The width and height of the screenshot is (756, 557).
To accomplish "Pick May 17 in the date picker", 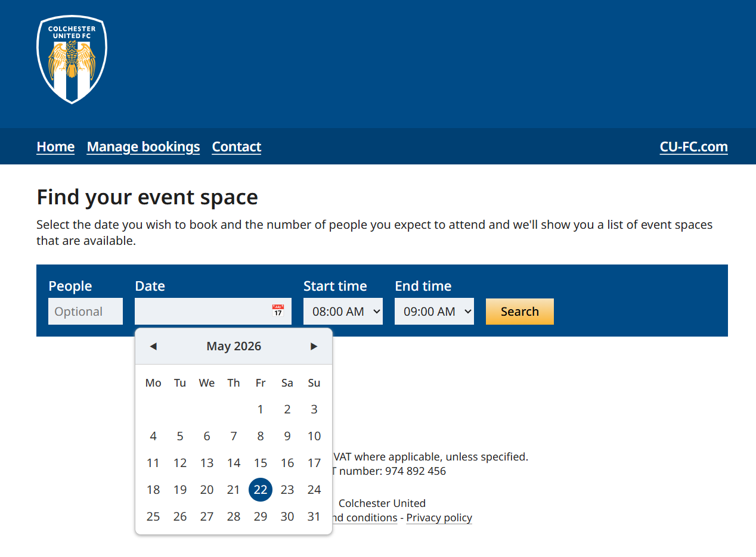I will pyautogui.click(x=314, y=463).
